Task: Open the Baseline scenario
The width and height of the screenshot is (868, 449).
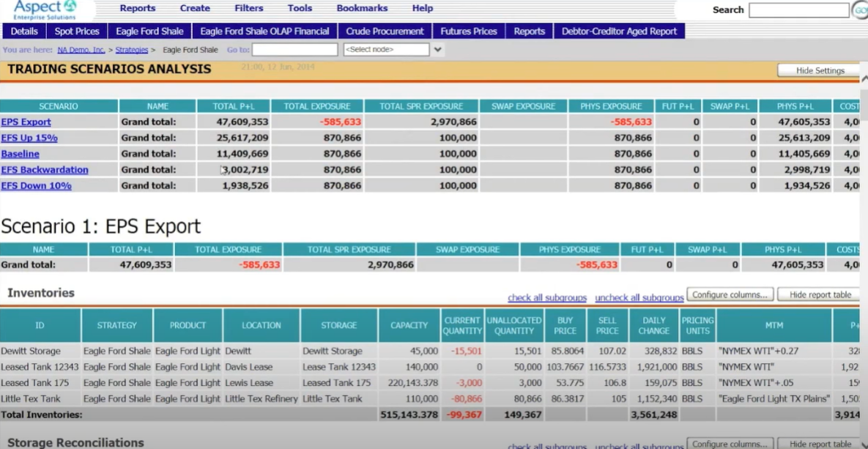Action: point(20,154)
